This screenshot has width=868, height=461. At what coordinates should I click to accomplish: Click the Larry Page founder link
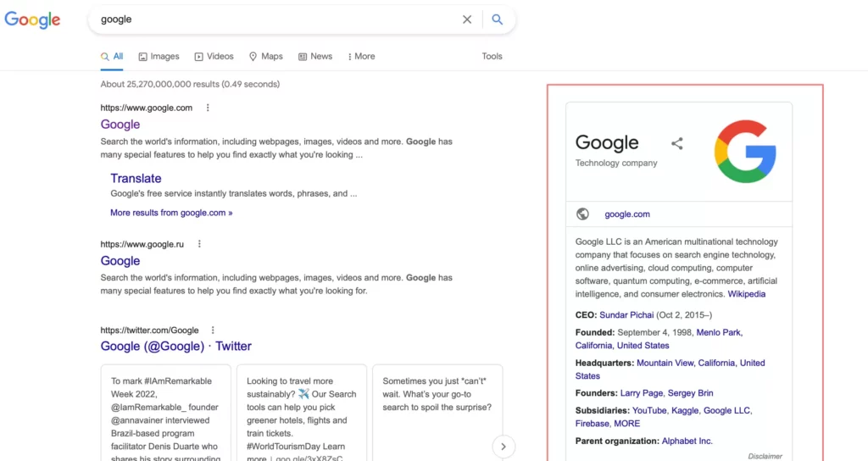641,393
